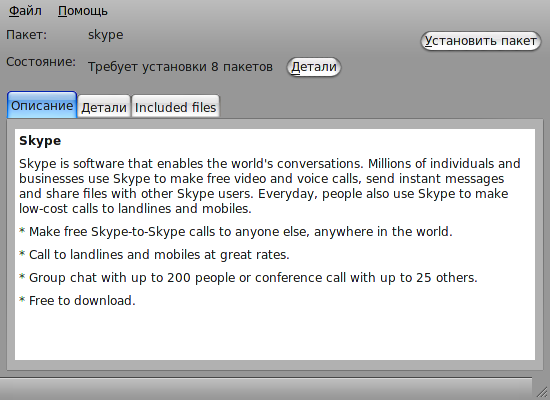This screenshot has width=550, height=400.
Task: Switch to the Детали tab
Action: tap(104, 107)
